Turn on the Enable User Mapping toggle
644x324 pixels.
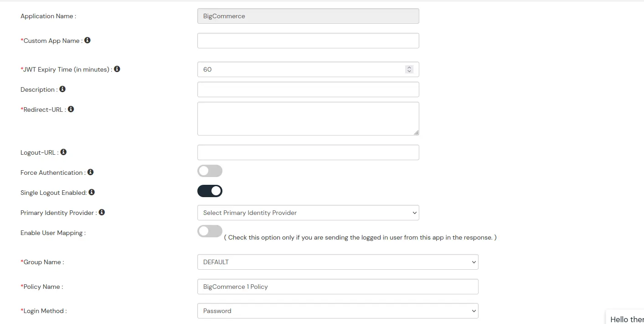click(210, 231)
